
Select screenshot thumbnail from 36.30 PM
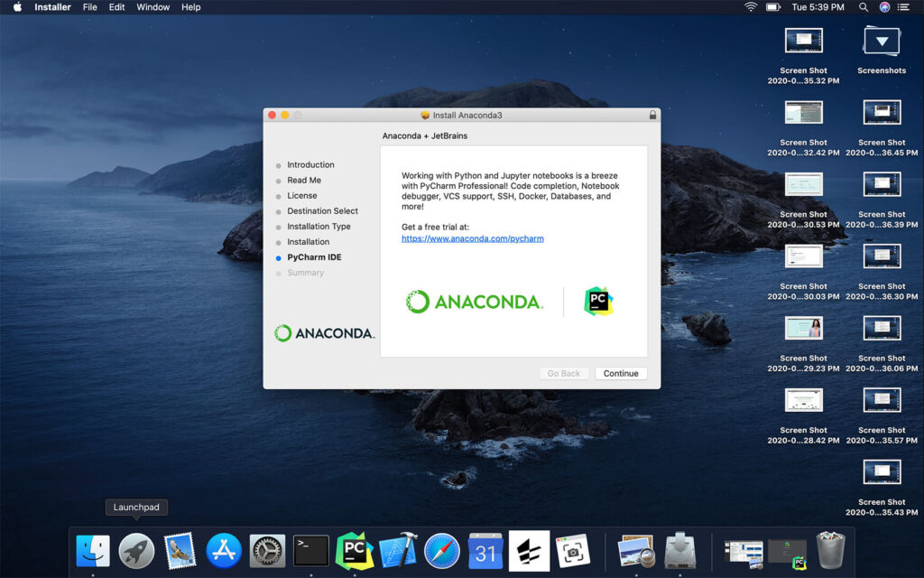(x=882, y=256)
